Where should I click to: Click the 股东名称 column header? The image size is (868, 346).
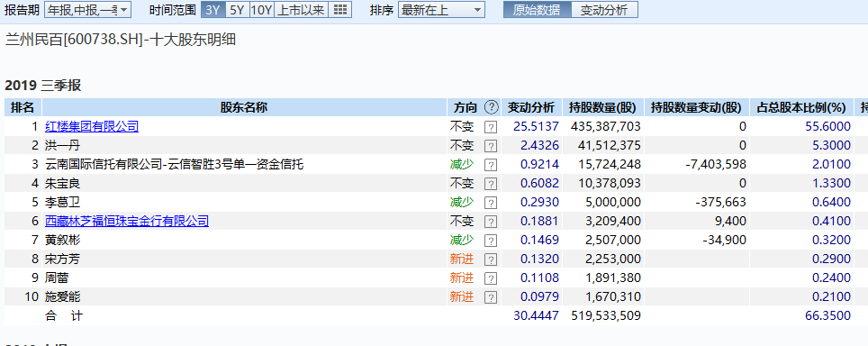tap(244, 107)
